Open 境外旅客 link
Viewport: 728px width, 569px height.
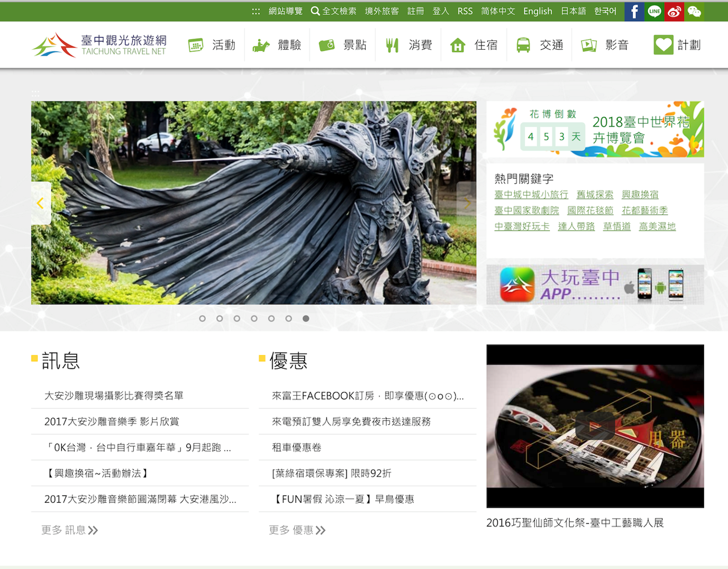click(382, 11)
